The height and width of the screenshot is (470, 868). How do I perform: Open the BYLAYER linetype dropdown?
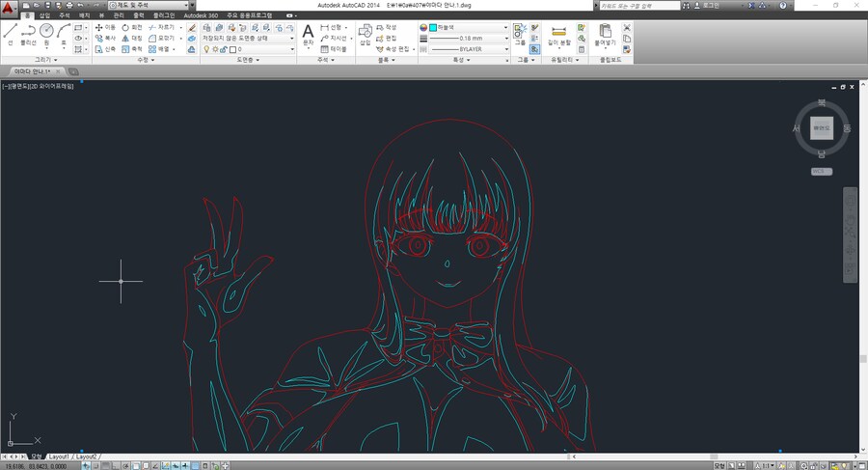click(x=469, y=49)
